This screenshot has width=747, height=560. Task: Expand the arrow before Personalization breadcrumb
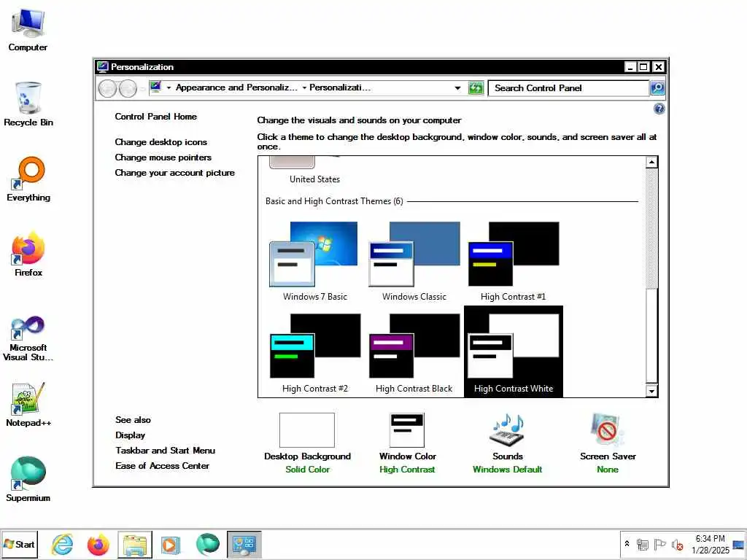[304, 87]
